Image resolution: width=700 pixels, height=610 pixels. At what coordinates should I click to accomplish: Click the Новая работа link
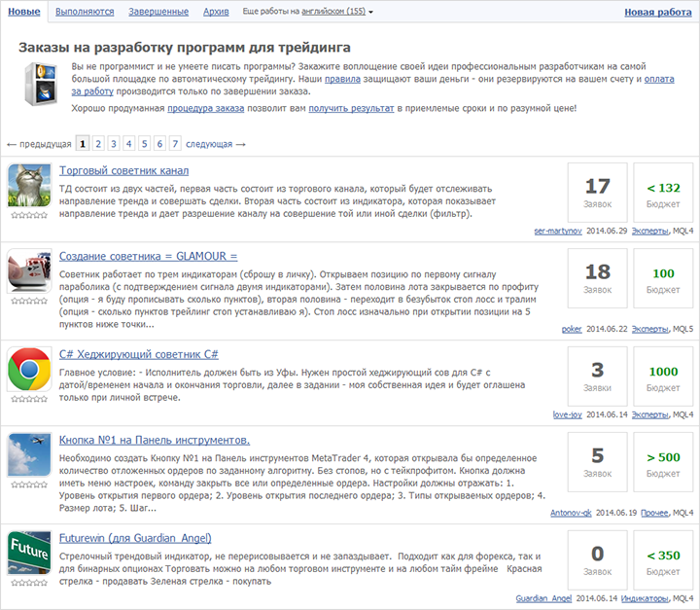pos(656,13)
